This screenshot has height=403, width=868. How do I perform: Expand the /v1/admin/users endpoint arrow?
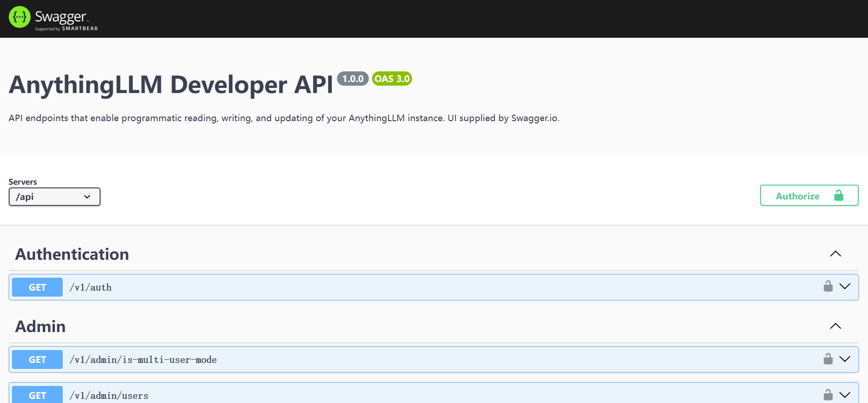(844, 395)
